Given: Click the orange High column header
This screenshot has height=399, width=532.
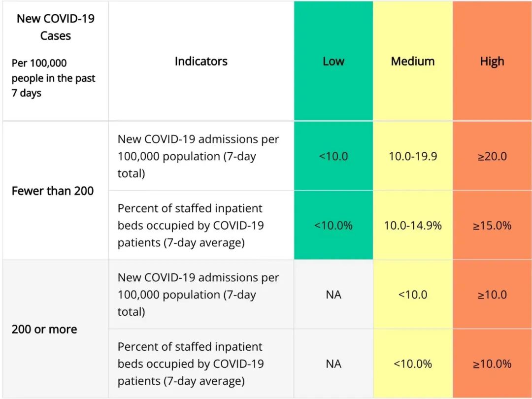Looking at the screenshot, I should click(492, 61).
